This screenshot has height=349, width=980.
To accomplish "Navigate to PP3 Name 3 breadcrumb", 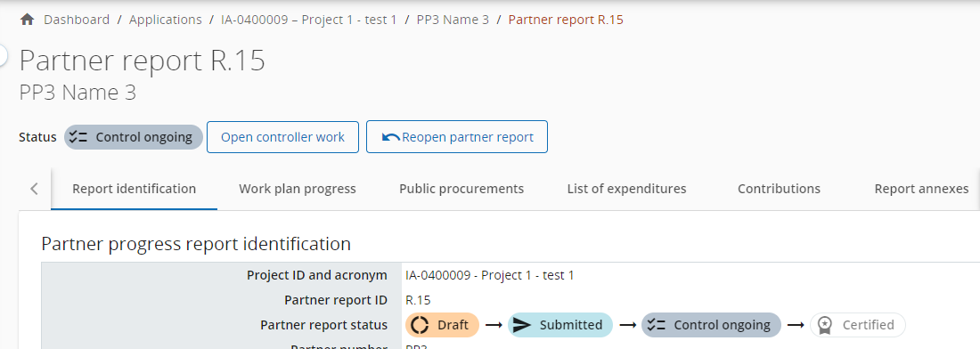I will pyautogui.click(x=453, y=20).
